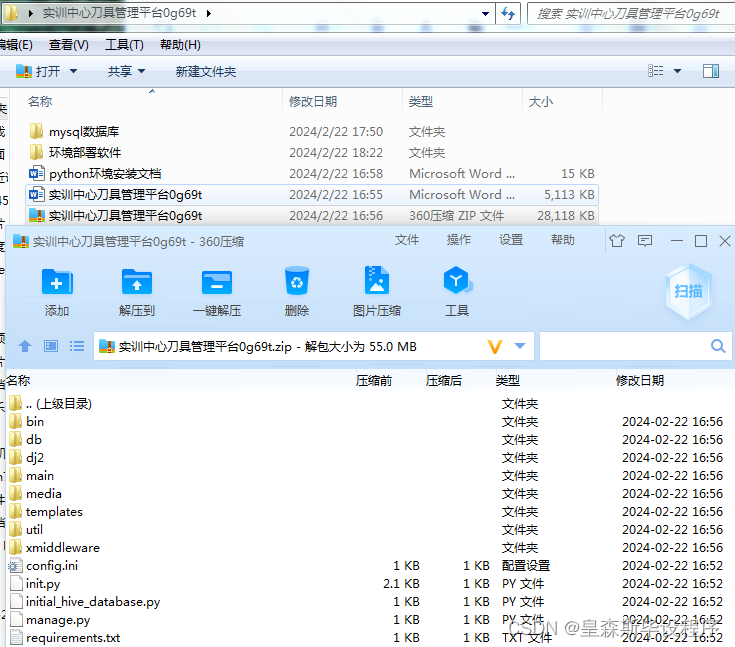Screen dimensions: 735x647
Task: Open the 工具 (Tools) hexagon icon
Action: coord(457,280)
